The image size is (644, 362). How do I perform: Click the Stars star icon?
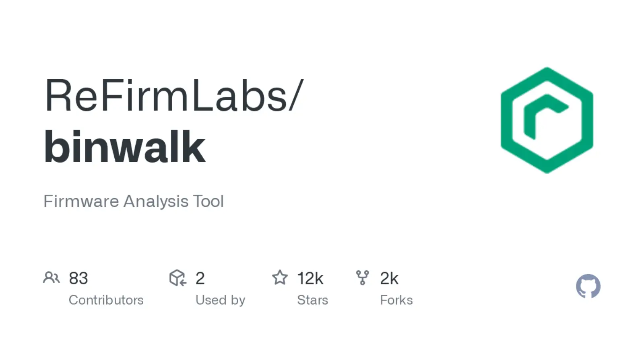pos(280,278)
